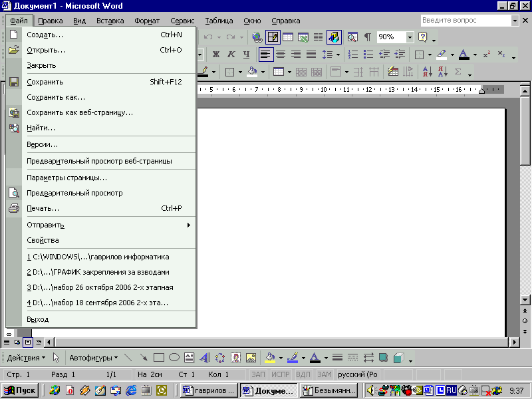Insert WordArt object
The image size is (532, 399).
[x=205, y=358]
